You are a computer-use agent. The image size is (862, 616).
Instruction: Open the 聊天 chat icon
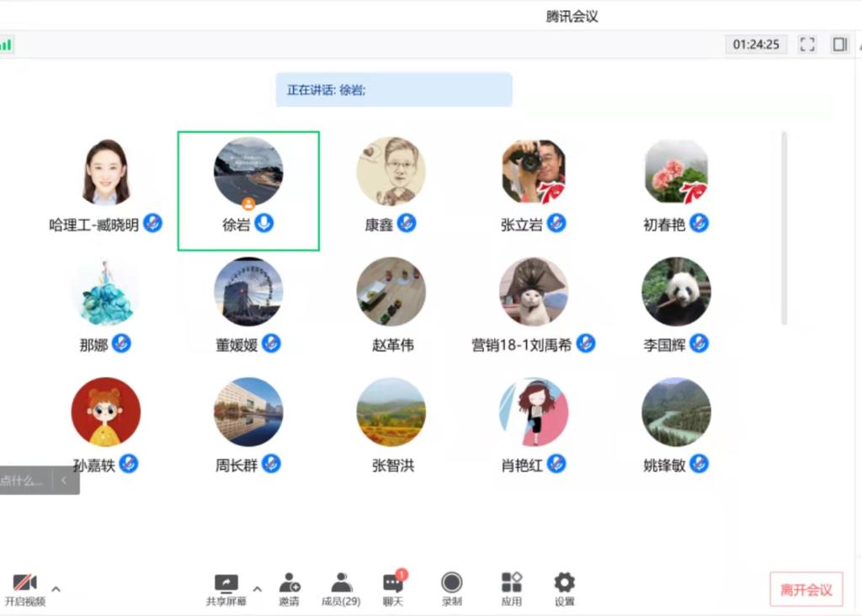pos(393,582)
